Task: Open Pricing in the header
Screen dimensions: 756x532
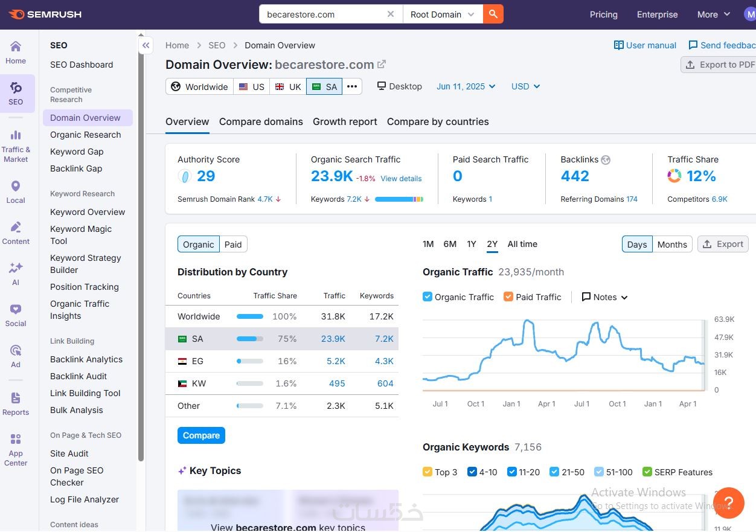Action: [604, 14]
